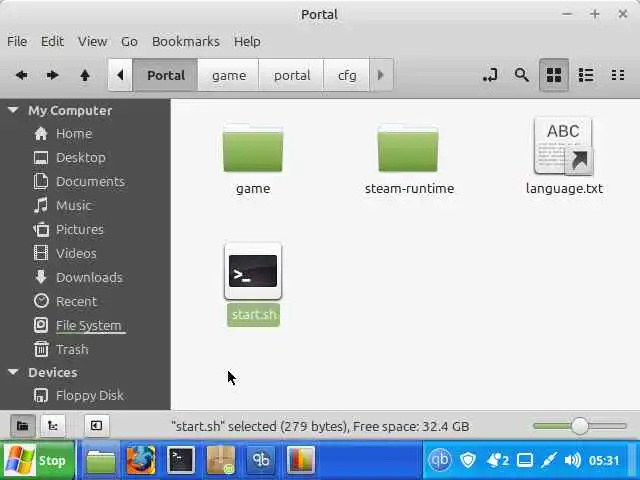Jump to game in path bar
The height and width of the screenshot is (480, 640).
pos(229,75)
